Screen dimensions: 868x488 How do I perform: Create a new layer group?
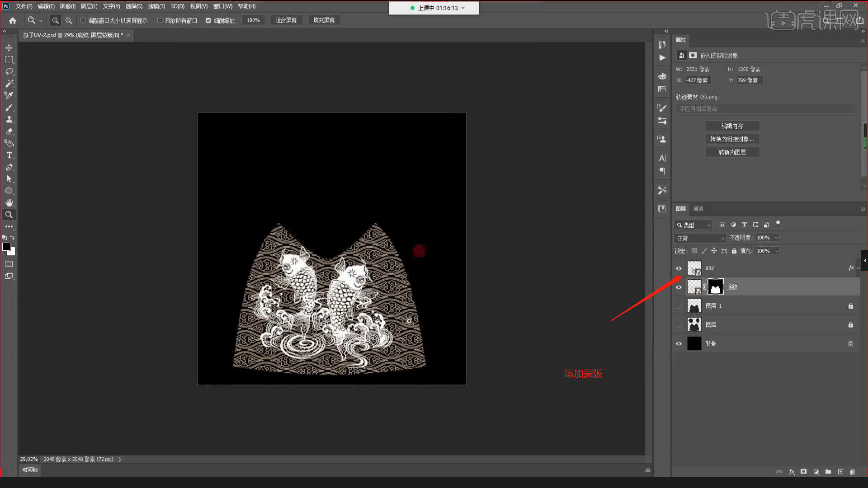point(828,471)
